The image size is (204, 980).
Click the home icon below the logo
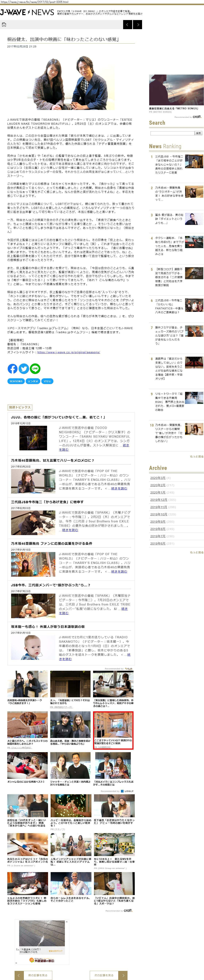[x=4, y=25]
